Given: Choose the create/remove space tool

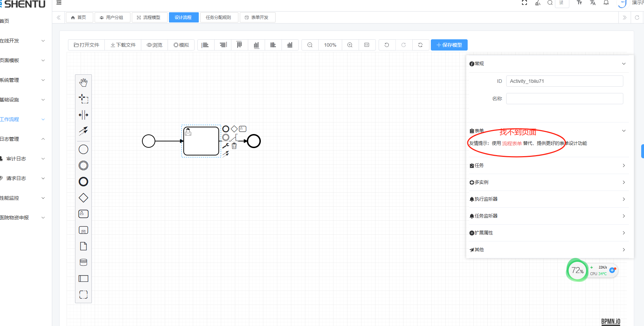Looking at the screenshot, I should pyautogui.click(x=83, y=115).
